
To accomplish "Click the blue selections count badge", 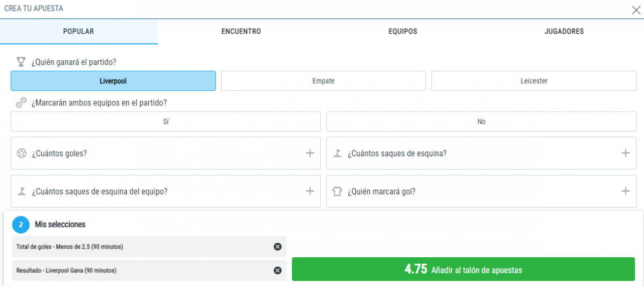I will (21, 224).
